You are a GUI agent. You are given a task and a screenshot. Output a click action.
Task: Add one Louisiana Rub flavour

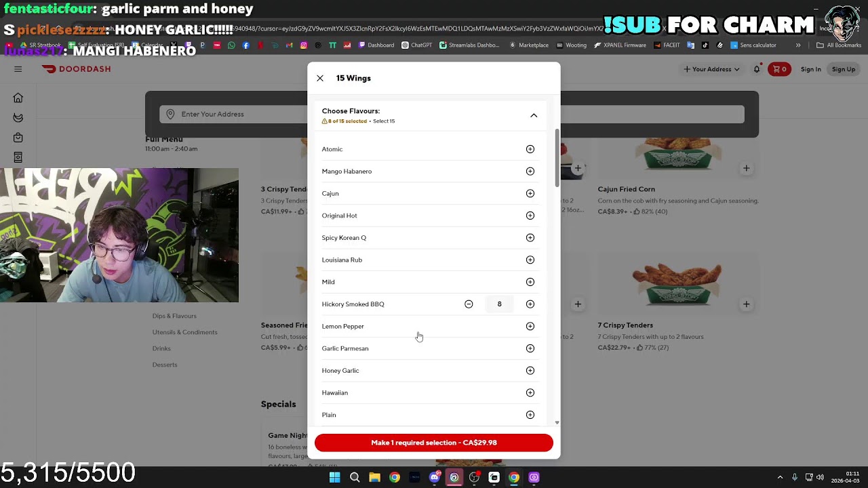(530, 260)
